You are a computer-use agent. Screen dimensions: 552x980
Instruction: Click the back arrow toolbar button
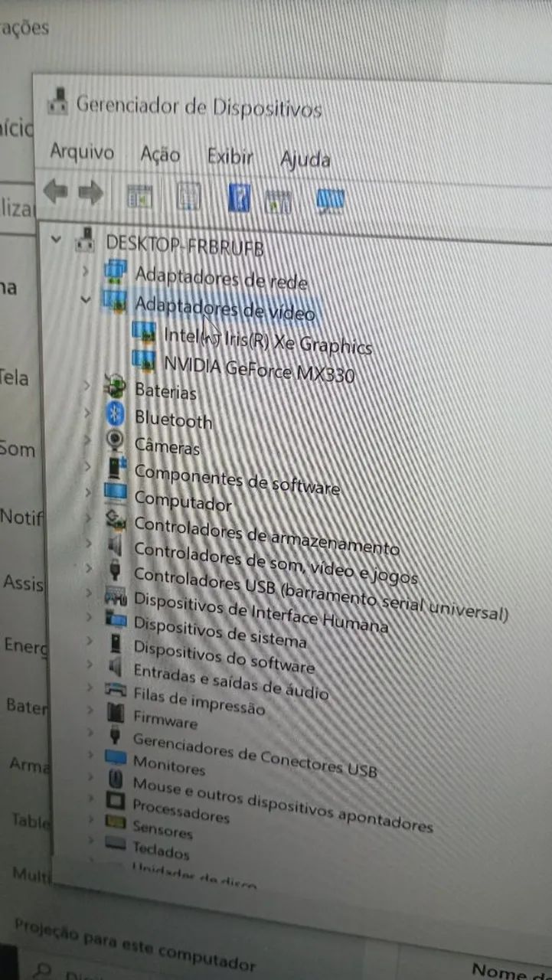pos(55,191)
